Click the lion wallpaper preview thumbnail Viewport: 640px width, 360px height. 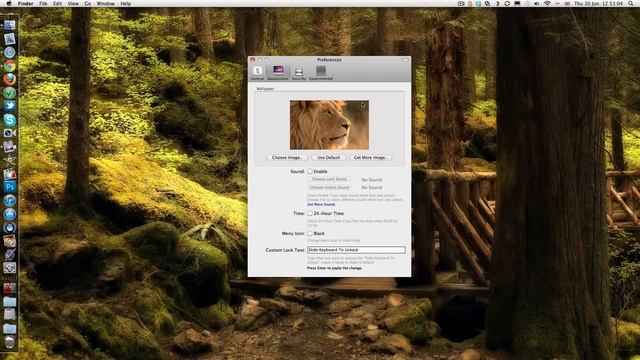tap(329, 124)
